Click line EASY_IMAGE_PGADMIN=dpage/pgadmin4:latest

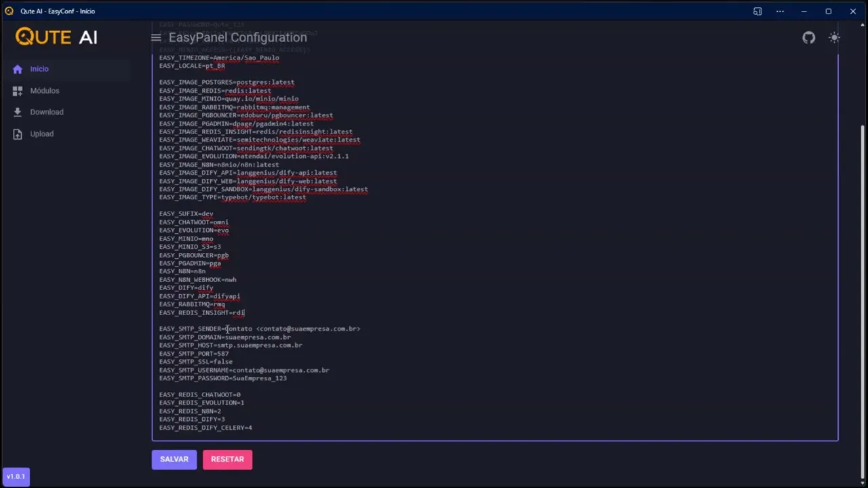(237, 123)
